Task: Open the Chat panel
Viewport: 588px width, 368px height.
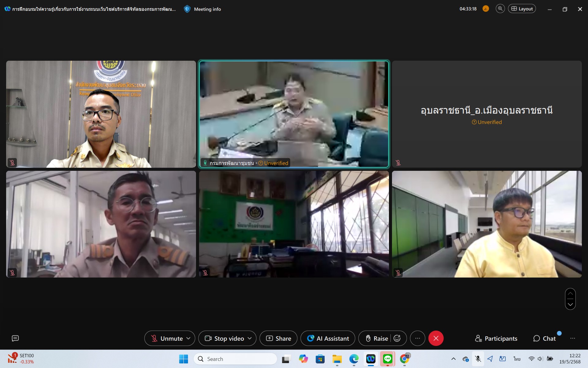Action: (x=544, y=338)
